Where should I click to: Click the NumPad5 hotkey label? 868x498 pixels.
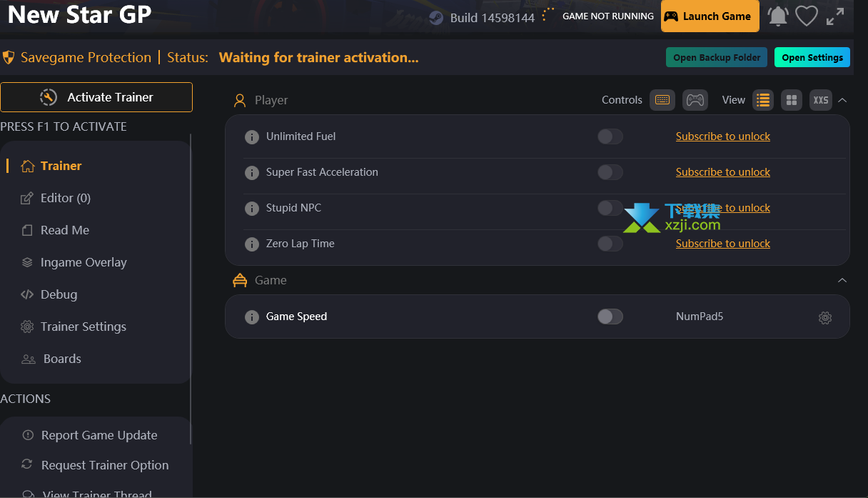(x=700, y=317)
